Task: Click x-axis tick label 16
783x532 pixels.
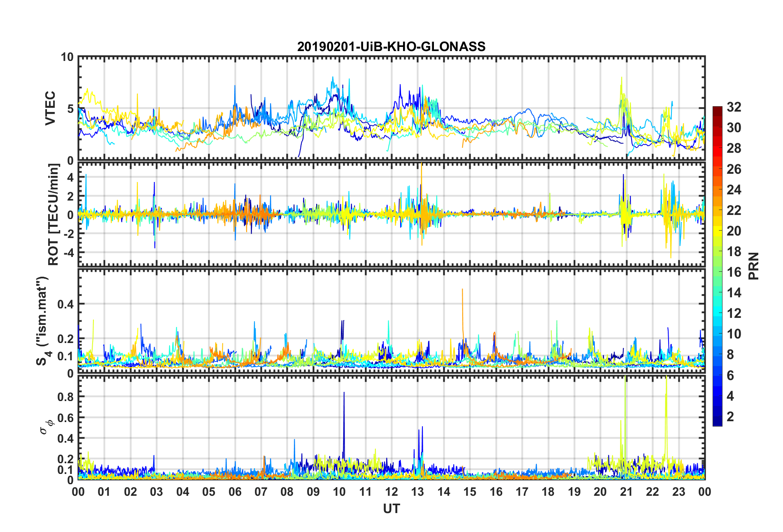Action: (x=496, y=492)
